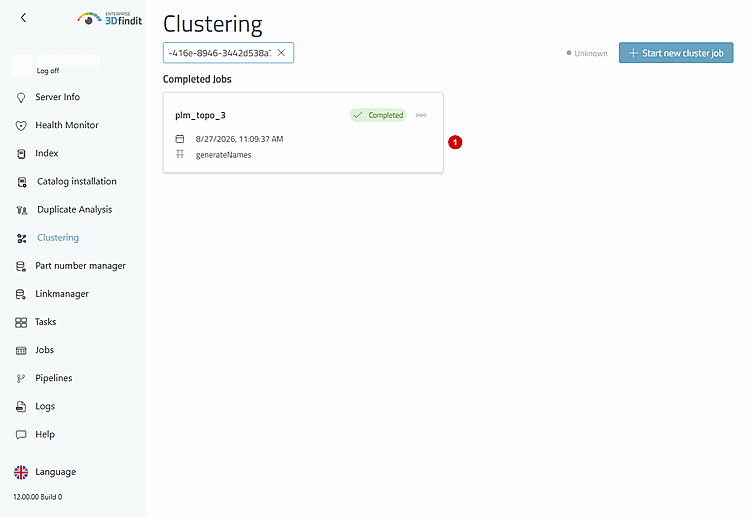Clear the search field with the X icon
This screenshot has height=517, width=750.
pos(281,53)
